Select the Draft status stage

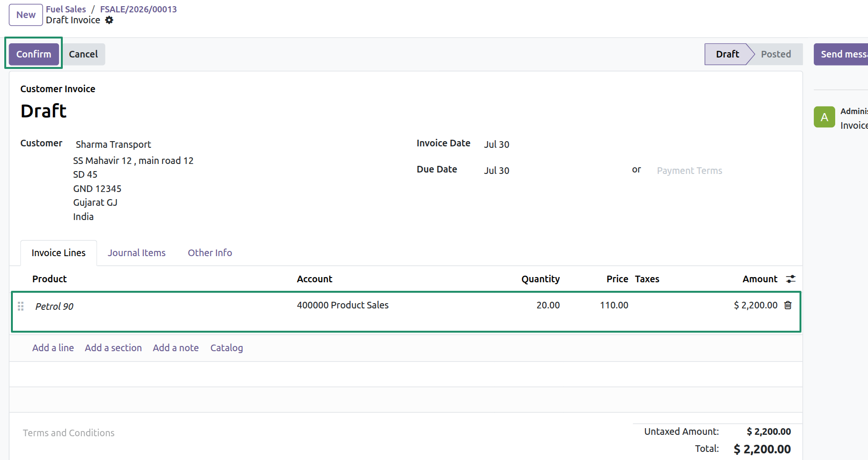(727, 54)
